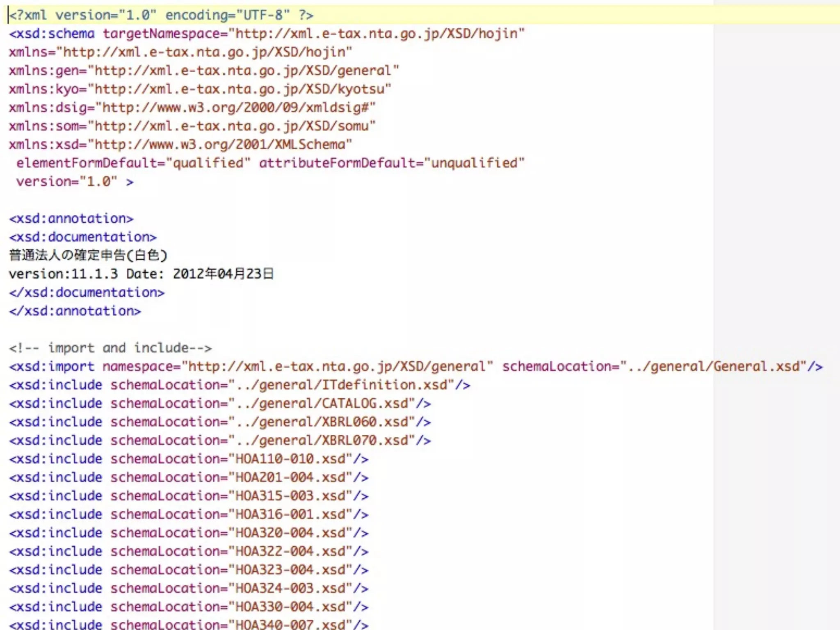Click the HOA110-010.xsd include line
This screenshot has width=840, height=630.
[189, 459]
